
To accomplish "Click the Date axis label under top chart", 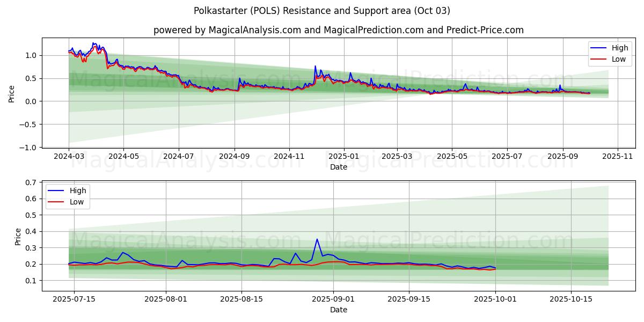I will (338, 167).
